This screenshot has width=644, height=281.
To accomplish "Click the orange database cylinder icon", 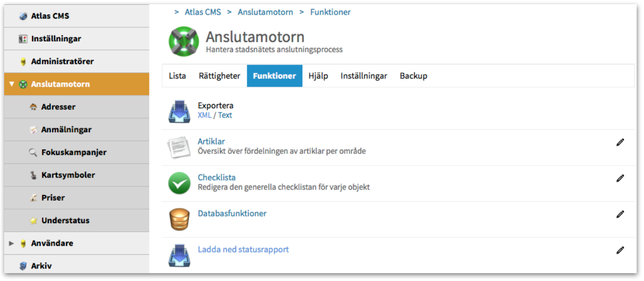I will (179, 220).
